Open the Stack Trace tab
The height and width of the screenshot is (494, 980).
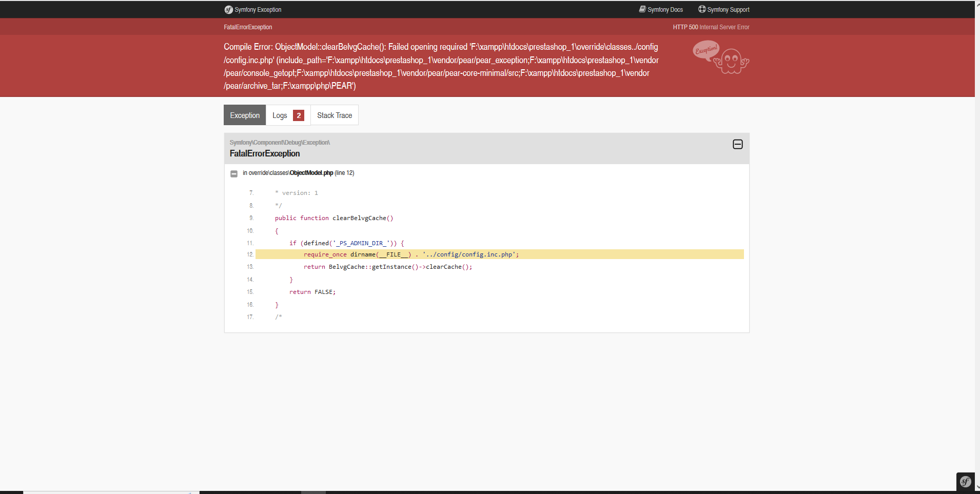[x=335, y=115]
